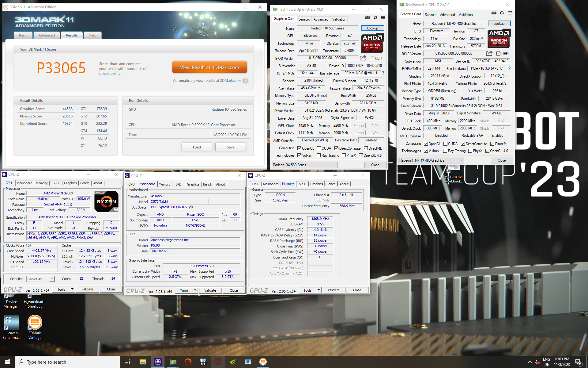
Task: Open the Bench tab in CPU-Z Memory window
Action: [331, 184]
